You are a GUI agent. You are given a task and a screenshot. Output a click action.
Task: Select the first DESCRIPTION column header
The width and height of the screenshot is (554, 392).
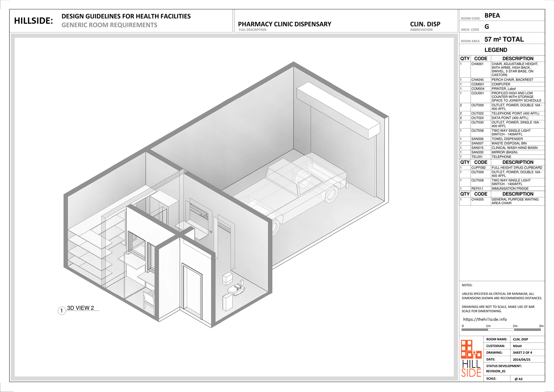[517, 59]
